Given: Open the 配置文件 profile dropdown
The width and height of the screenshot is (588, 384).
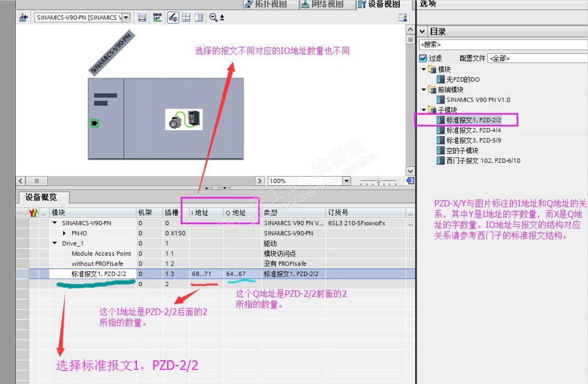Looking at the screenshot, I should point(538,58).
